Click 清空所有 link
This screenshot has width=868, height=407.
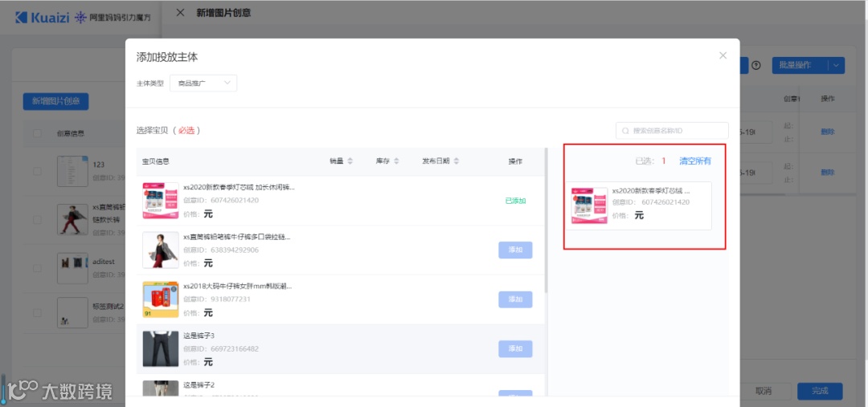[x=695, y=161]
